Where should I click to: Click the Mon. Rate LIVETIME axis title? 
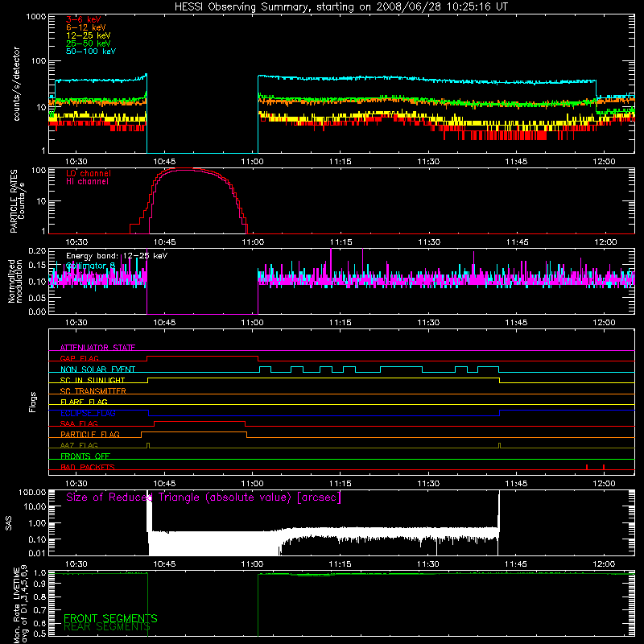tap(20, 604)
